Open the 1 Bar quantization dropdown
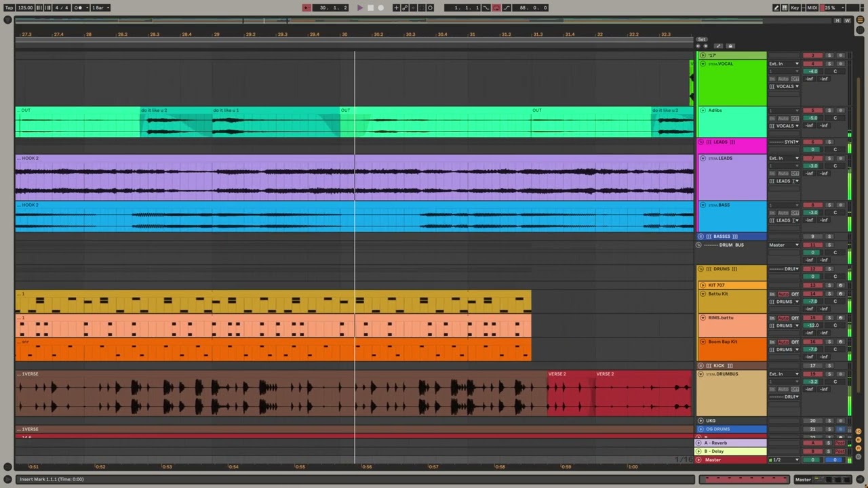This screenshot has height=488, width=868. 100,7
